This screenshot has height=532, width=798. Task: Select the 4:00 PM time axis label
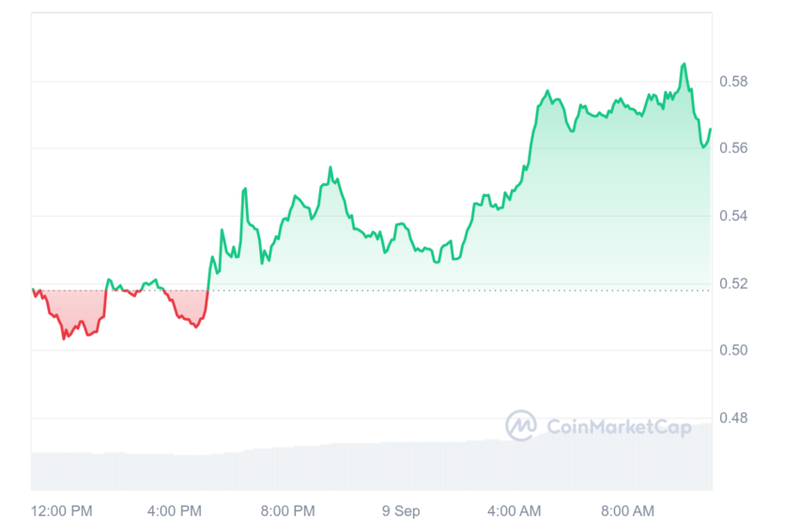175,510
